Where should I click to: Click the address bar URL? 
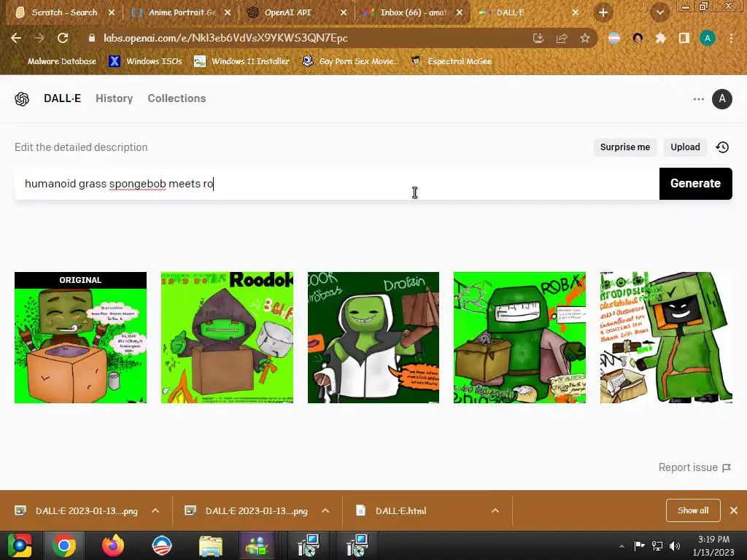226,38
